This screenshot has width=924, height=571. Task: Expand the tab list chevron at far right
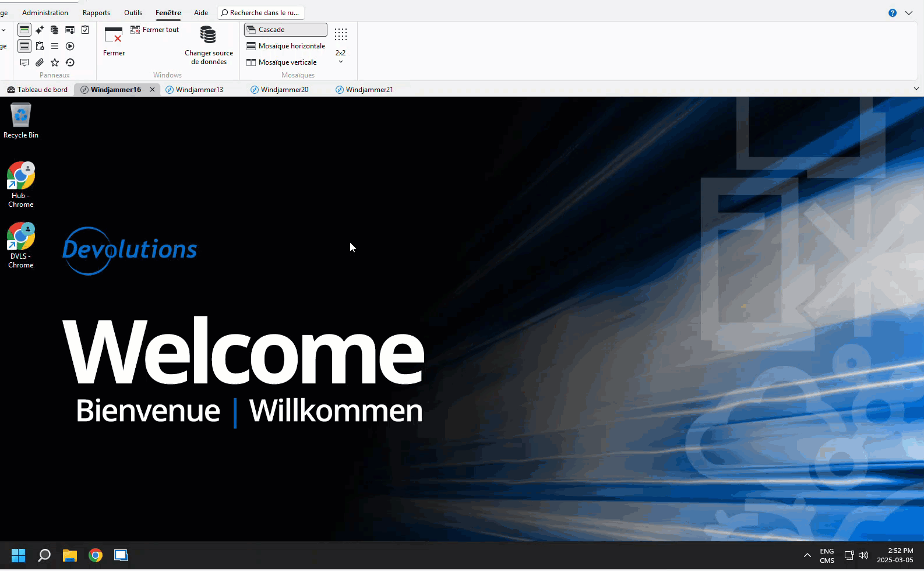click(916, 89)
